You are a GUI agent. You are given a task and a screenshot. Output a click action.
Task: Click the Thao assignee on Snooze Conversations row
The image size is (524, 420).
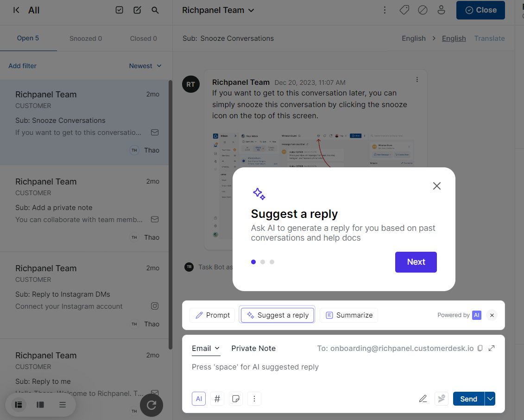pyautogui.click(x=145, y=150)
